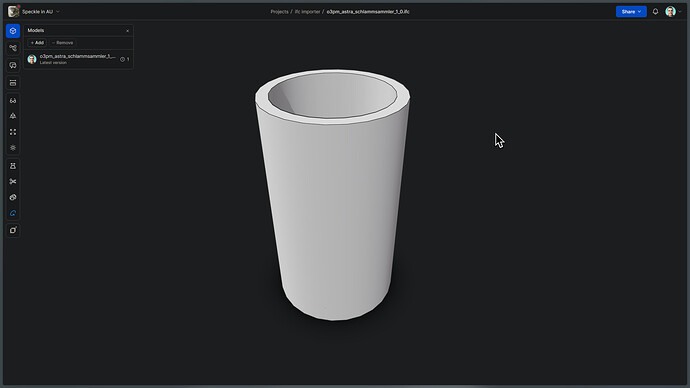Toggle the blue free orbit icon
Image resolution: width=690 pixels, height=388 pixels.
(x=13, y=213)
